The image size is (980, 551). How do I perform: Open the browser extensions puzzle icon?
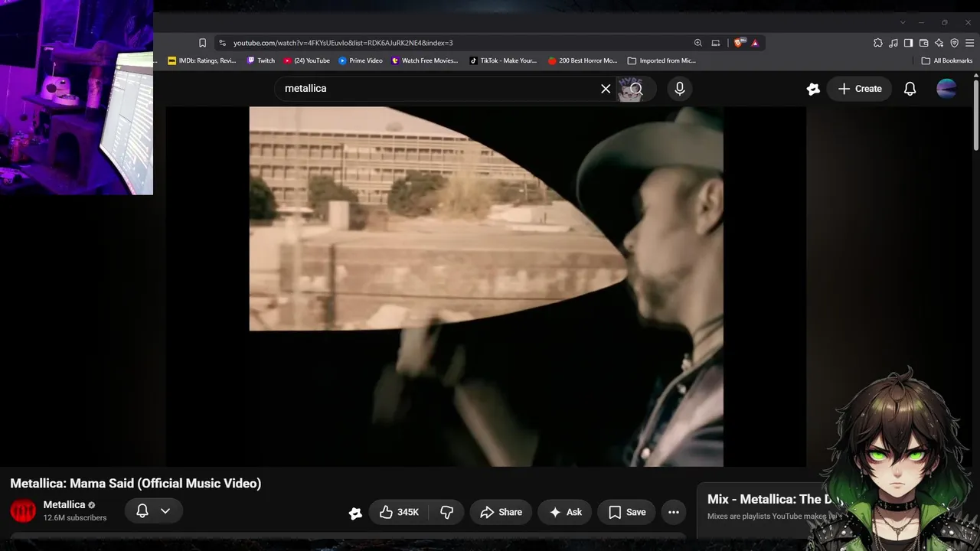877,43
